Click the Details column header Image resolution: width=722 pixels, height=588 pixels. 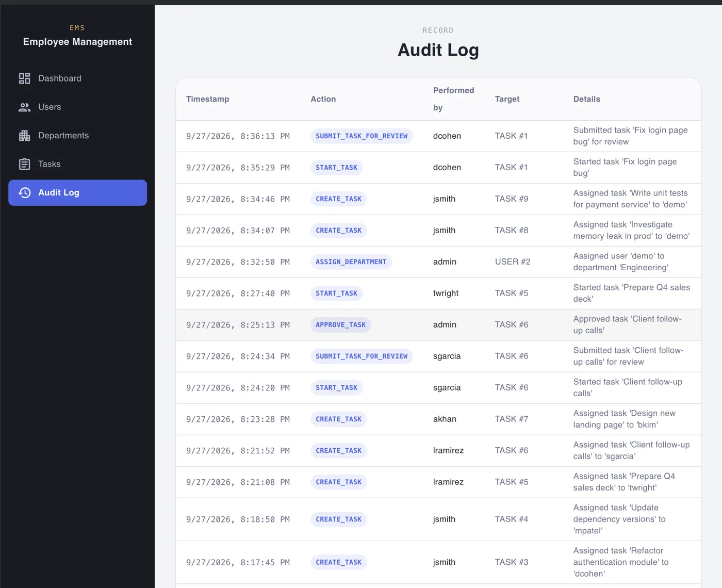click(x=586, y=99)
